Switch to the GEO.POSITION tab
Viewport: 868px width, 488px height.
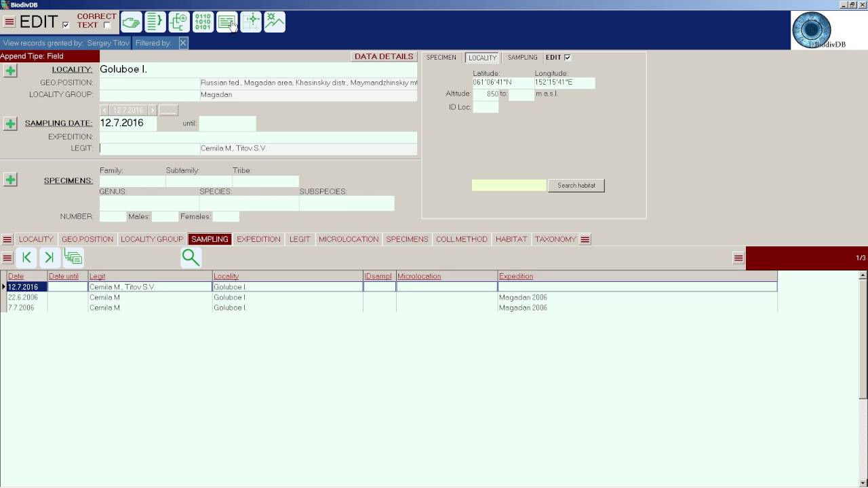[87, 239]
